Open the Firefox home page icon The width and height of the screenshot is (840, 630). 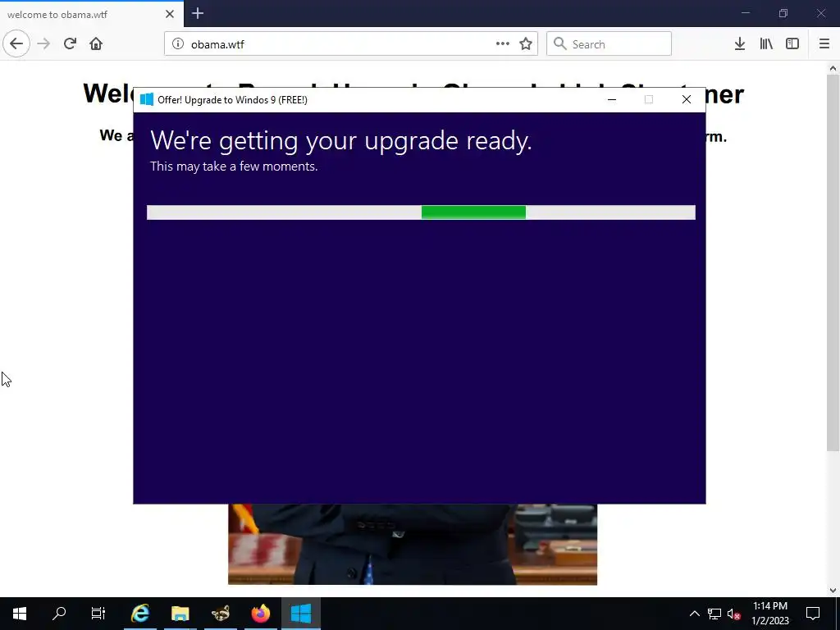[x=96, y=44]
